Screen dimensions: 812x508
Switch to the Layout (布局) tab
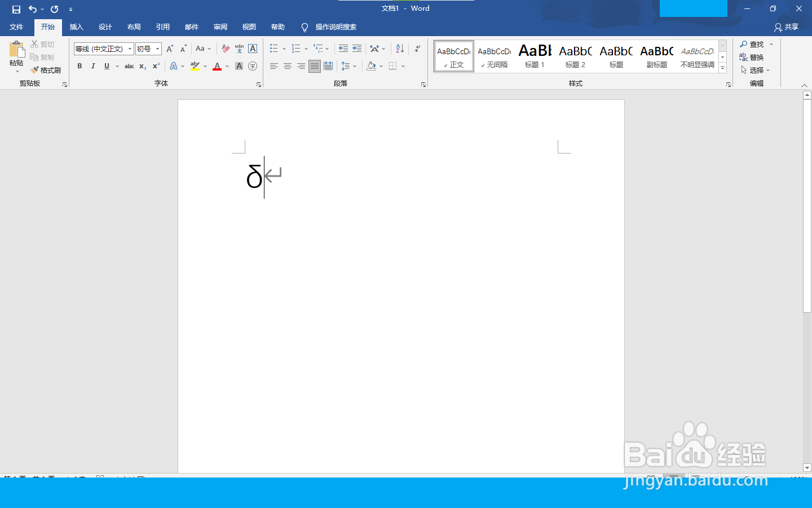(x=134, y=27)
